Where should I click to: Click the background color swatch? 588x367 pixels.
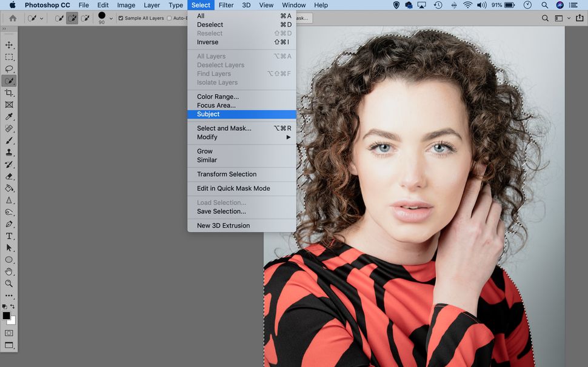(x=12, y=320)
